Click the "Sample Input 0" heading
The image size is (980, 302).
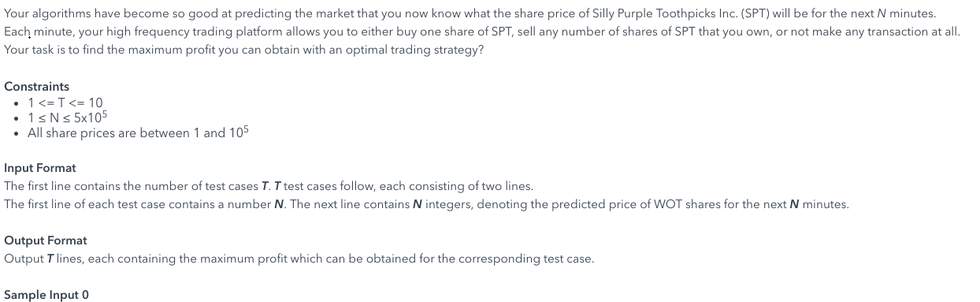pyautogui.click(x=46, y=295)
